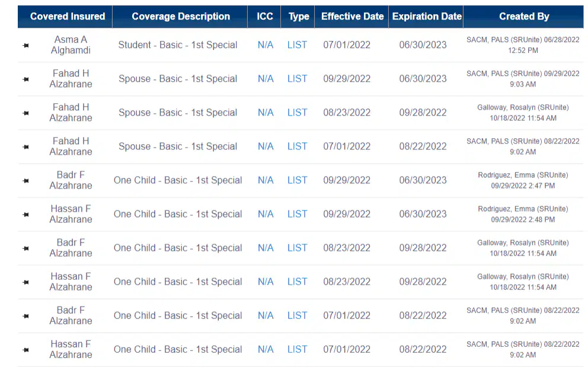588x367 pixels.
Task: Click pin icon for Fahad spouse row expiring 08/22/2022
Action: pyautogui.click(x=25, y=146)
